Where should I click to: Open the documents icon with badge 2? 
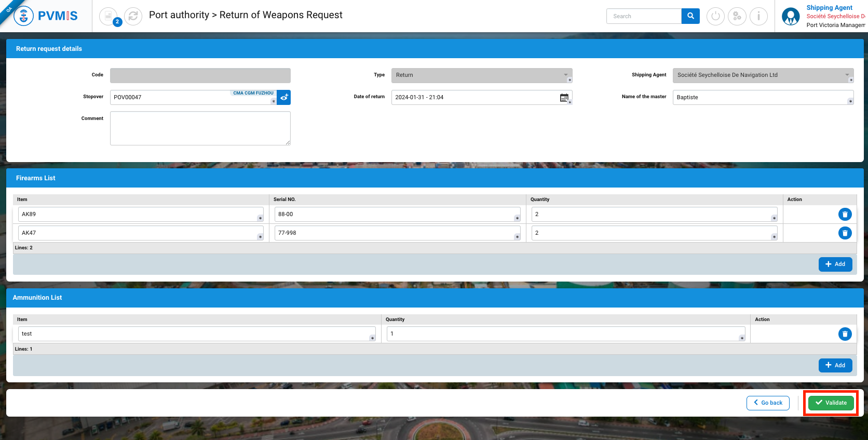click(x=108, y=16)
